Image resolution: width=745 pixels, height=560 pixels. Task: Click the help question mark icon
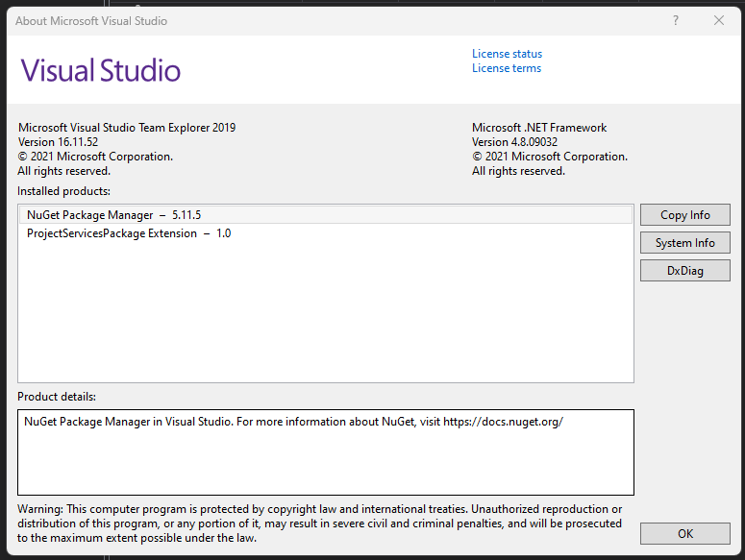click(x=676, y=20)
